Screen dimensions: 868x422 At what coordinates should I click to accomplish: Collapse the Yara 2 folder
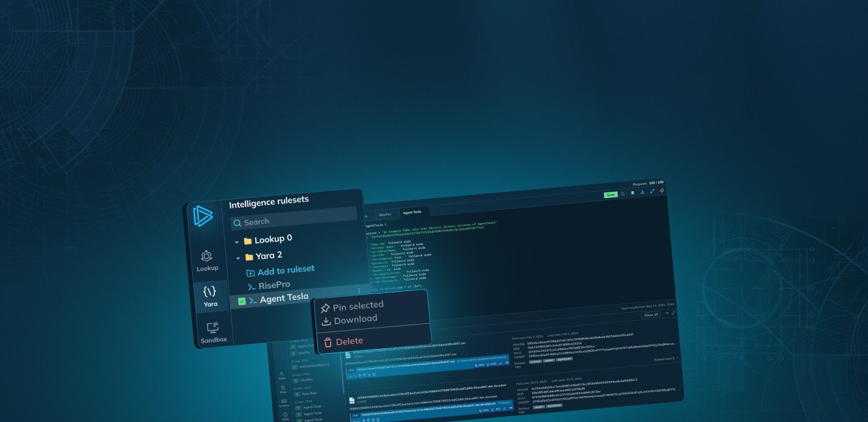(238, 258)
